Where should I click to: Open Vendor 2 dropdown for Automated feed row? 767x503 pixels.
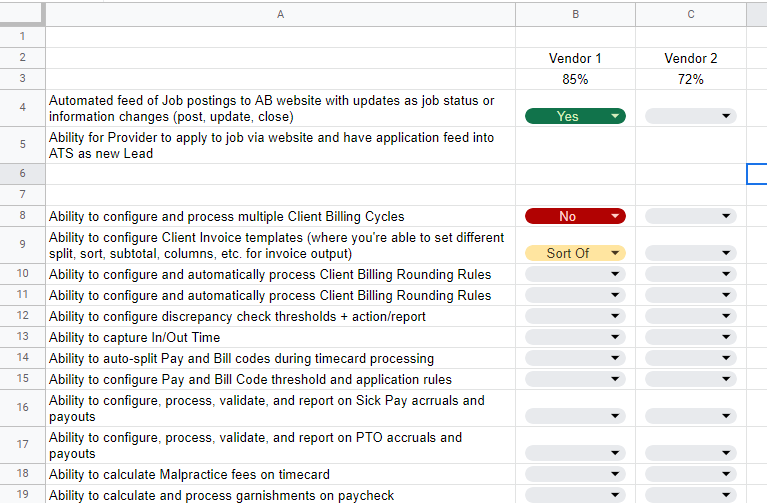click(x=691, y=116)
